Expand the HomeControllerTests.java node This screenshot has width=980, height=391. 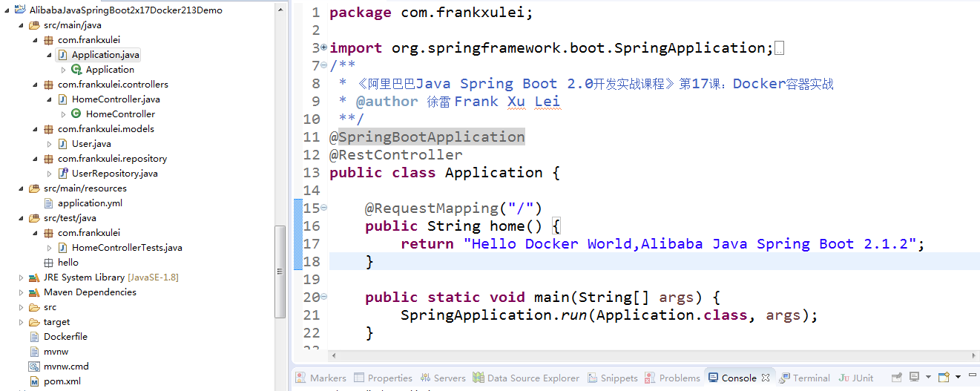click(x=50, y=247)
